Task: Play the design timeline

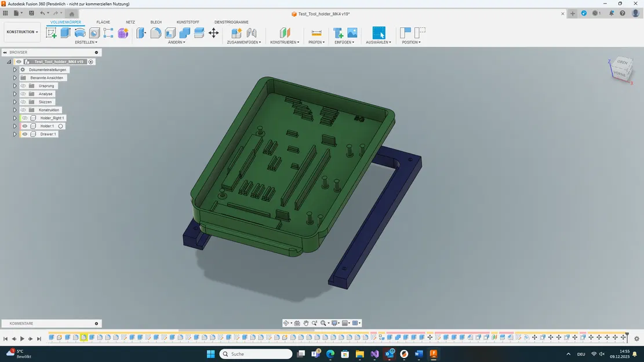Action: (22, 339)
